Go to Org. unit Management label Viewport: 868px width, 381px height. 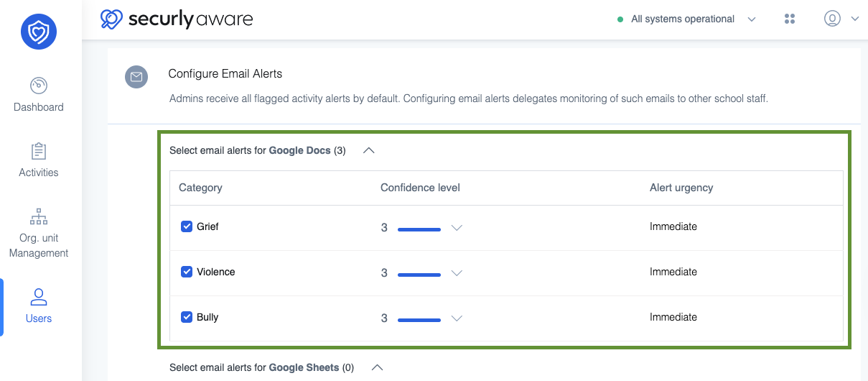point(39,246)
